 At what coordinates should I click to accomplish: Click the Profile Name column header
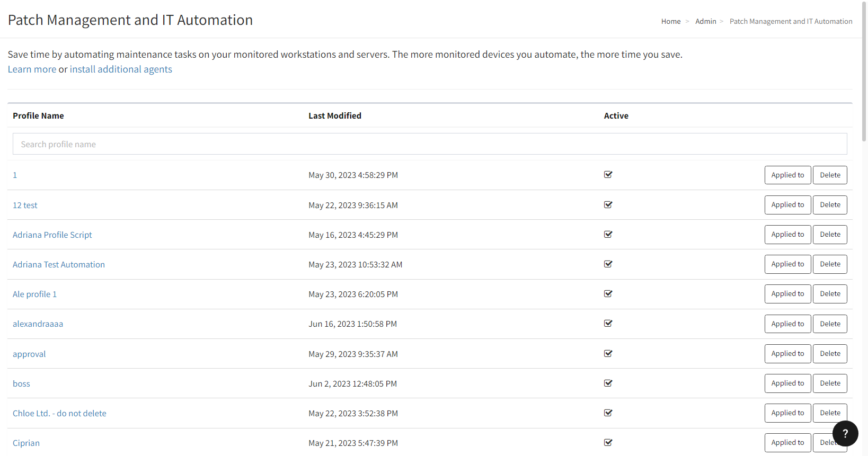[38, 115]
